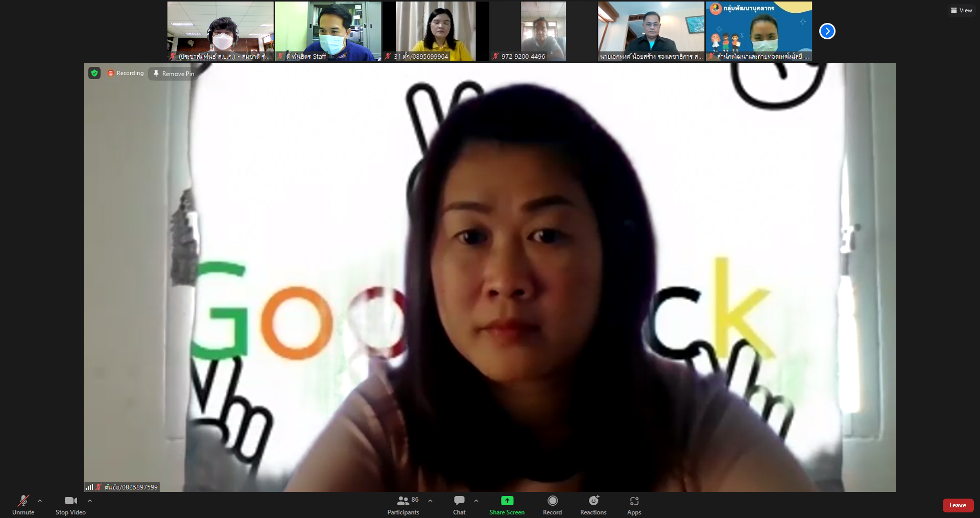The width and height of the screenshot is (980, 518).
Task: Select the 31.เด็ก/0895699964 participant thumbnail
Action: tap(436, 31)
